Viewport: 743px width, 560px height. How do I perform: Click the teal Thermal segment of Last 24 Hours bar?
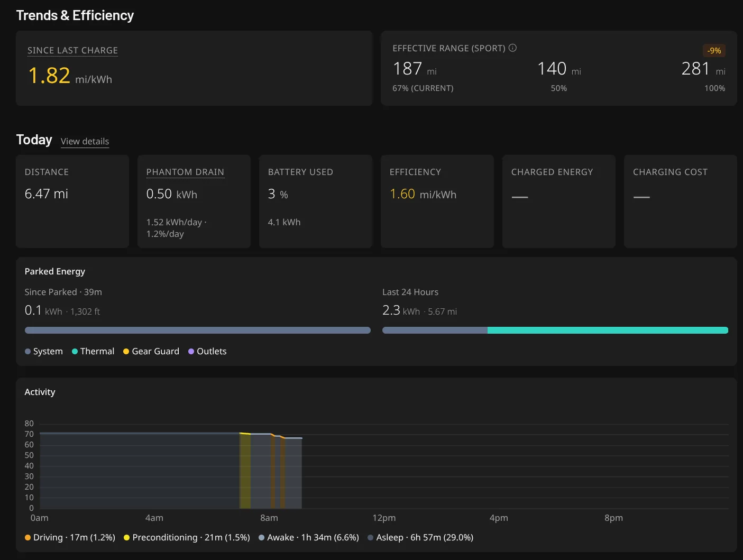pos(607,331)
